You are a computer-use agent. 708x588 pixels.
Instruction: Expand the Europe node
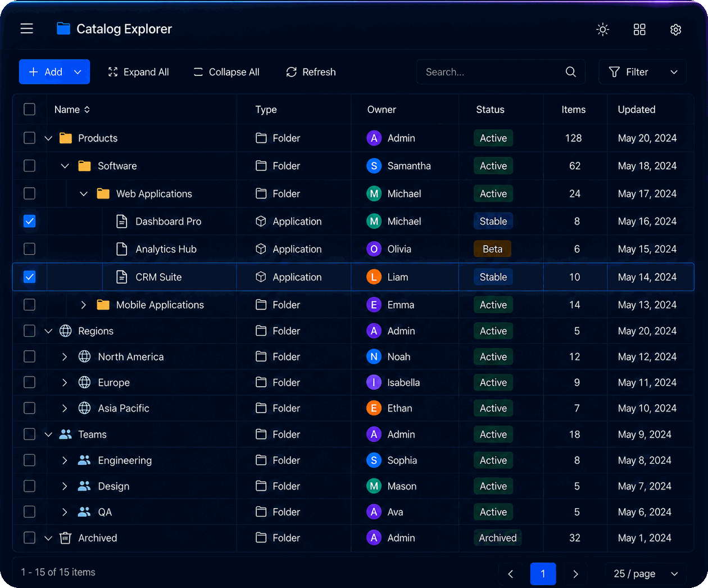pyautogui.click(x=65, y=383)
